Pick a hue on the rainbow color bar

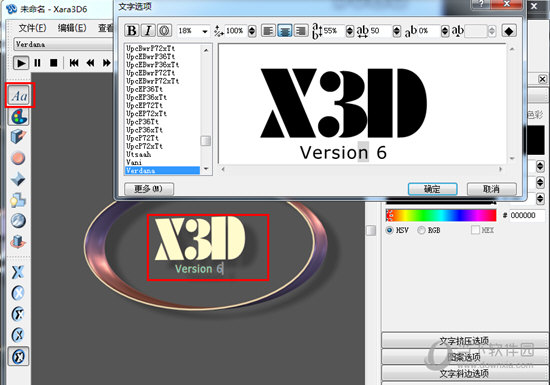(x=441, y=215)
